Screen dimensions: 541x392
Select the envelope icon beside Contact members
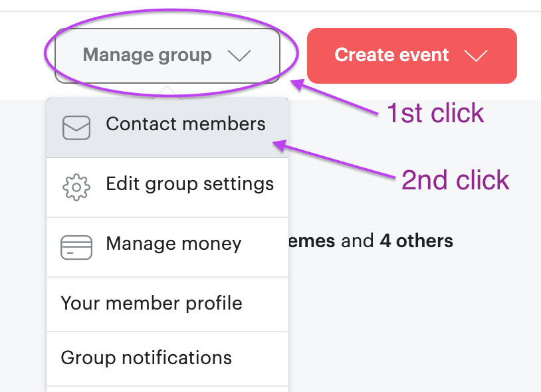tap(76, 128)
